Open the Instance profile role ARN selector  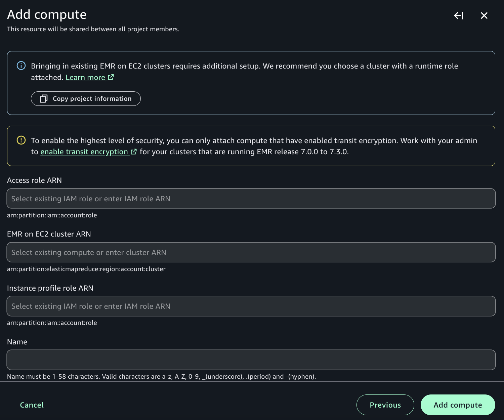click(x=251, y=306)
